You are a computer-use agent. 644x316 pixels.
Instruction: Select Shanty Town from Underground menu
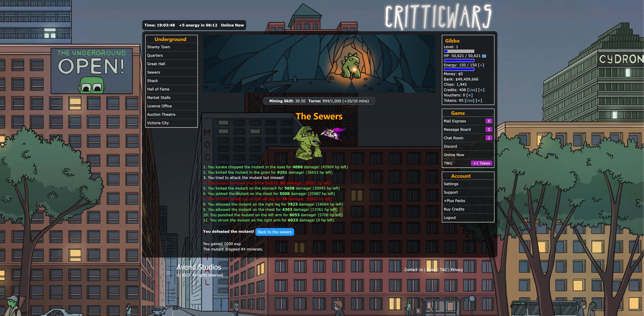click(x=170, y=47)
